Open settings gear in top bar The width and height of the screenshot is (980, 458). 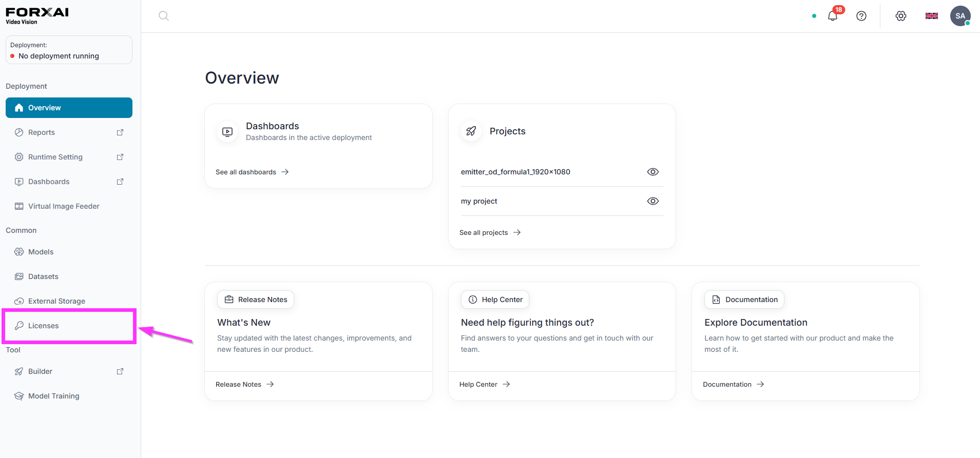[901, 16]
